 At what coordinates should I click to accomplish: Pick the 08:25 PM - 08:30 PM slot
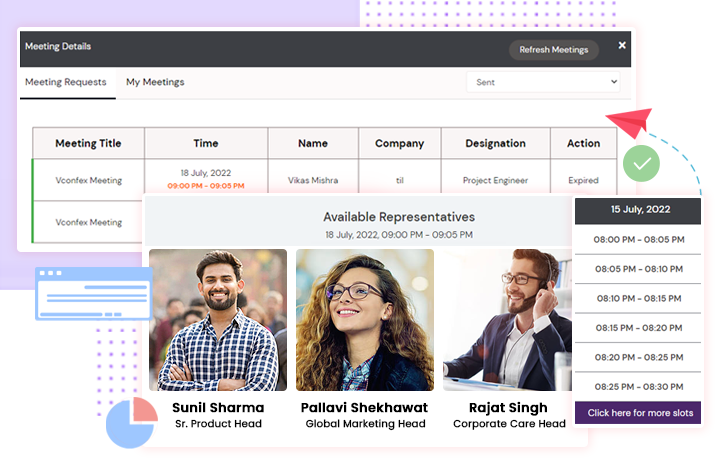638,387
